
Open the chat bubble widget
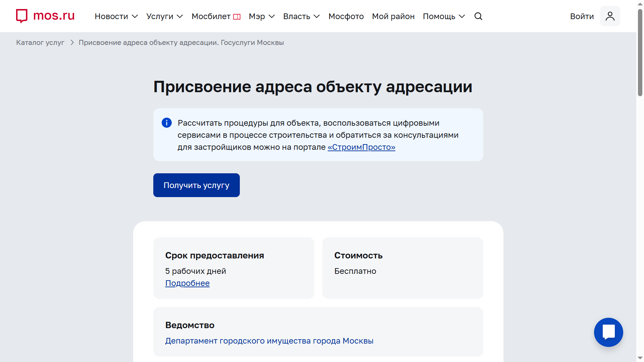[x=608, y=332]
